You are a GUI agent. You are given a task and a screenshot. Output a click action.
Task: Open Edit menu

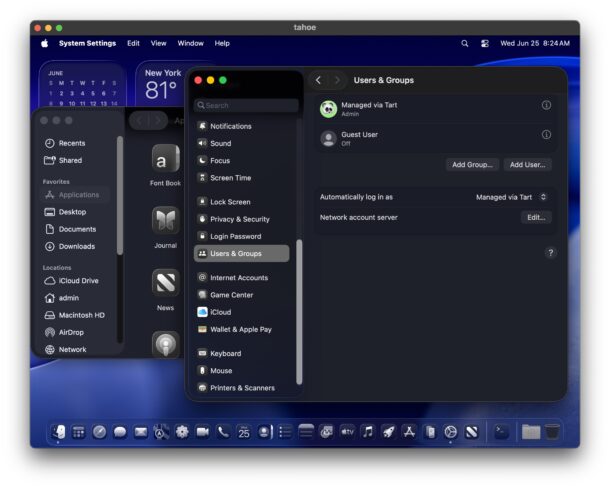click(x=133, y=43)
